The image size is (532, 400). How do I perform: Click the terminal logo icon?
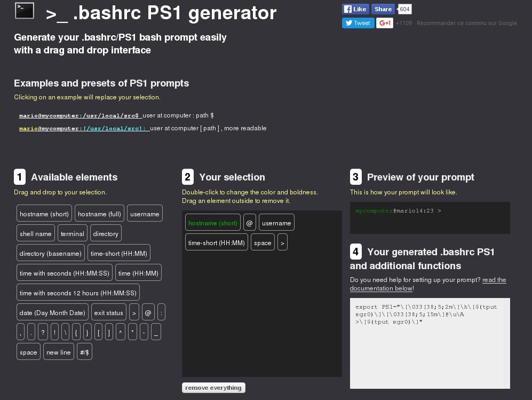25,11
